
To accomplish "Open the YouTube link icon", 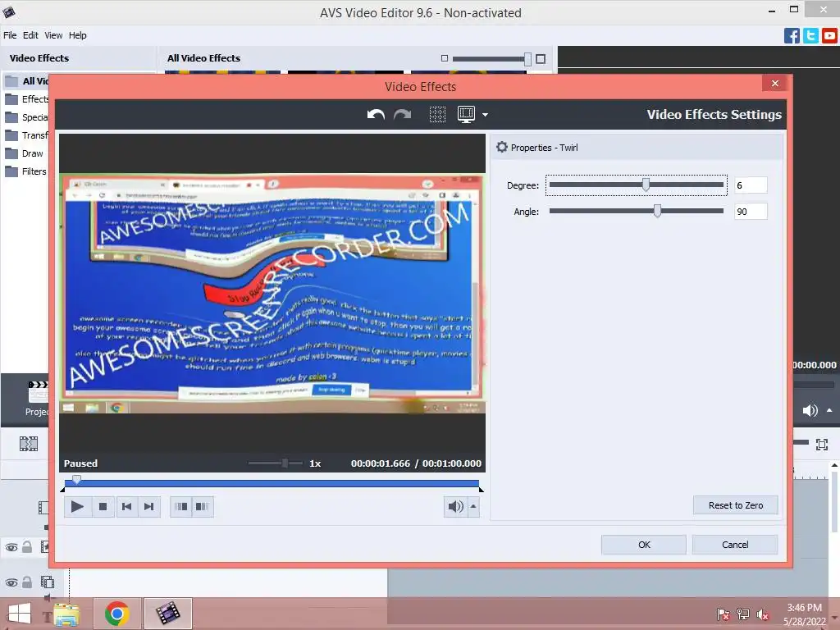I will [829, 36].
